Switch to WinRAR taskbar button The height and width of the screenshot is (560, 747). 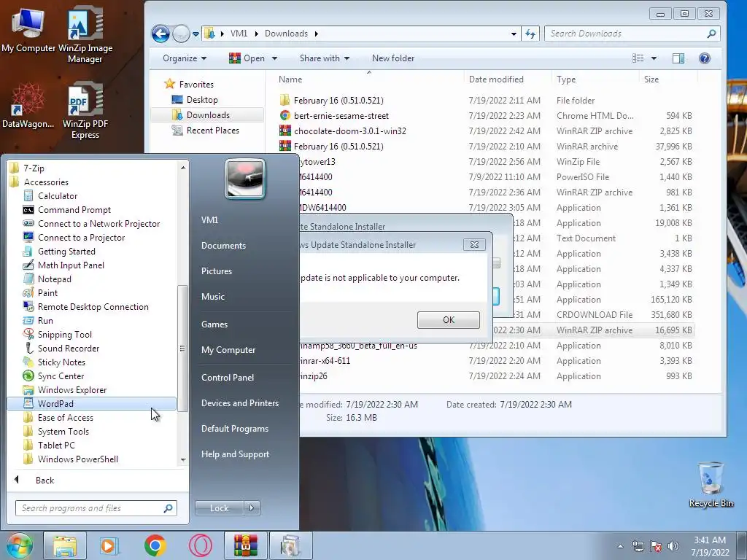tap(245, 545)
